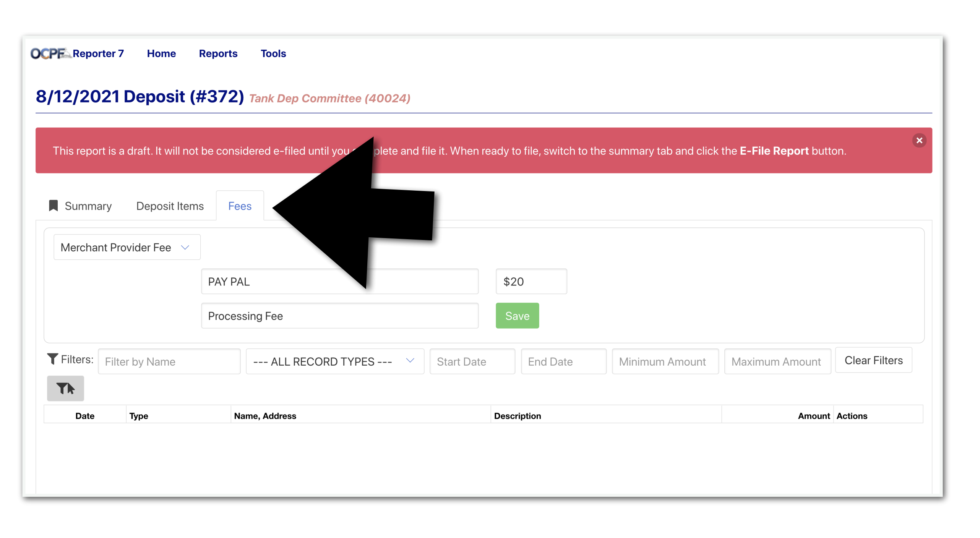Click the bookmark icon beside Summary
This screenshot has height=538, width=980.
pos(54,206)
